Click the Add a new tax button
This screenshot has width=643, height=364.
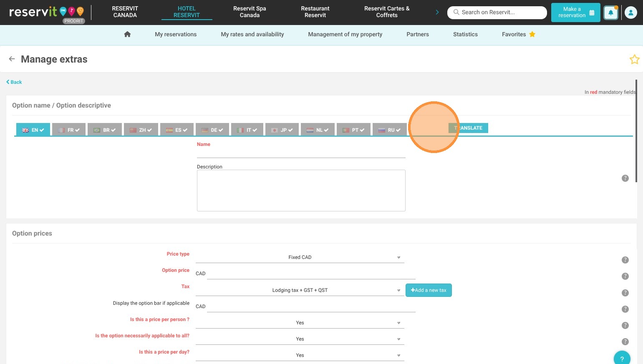point(429,290)
